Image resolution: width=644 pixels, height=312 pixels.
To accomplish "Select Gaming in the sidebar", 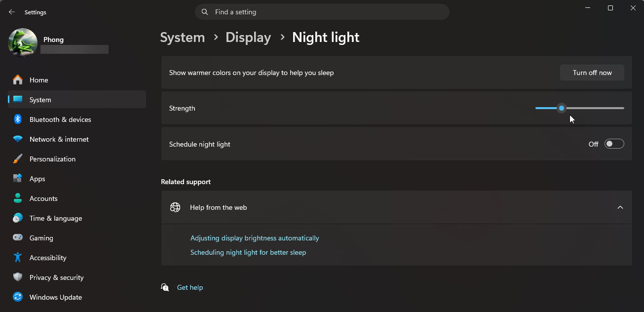I will [x=77, y=238].
